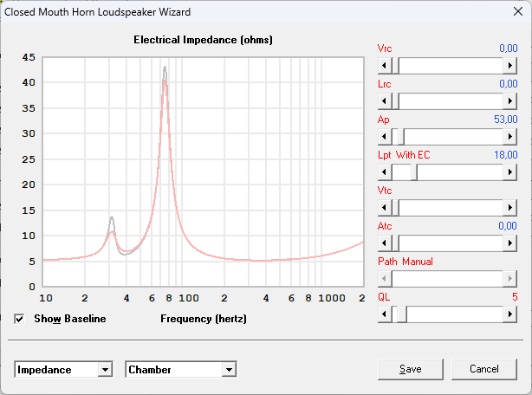Click the Lpt slider thumb
The width and height of the screenshot is (532, 395).
click(414, 172)
